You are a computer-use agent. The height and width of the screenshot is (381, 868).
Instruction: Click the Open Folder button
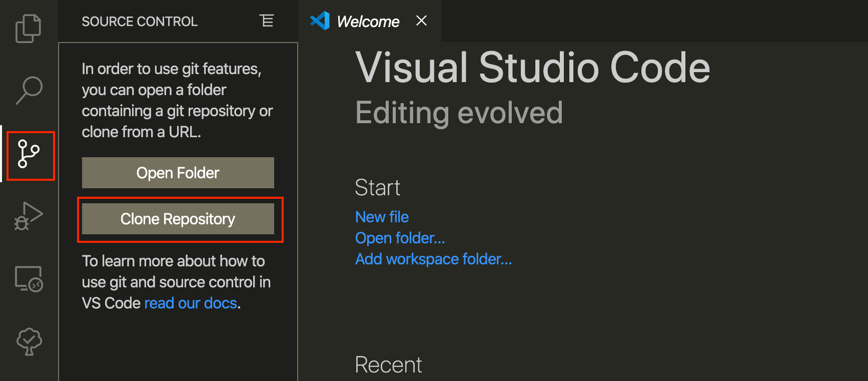[178, 173]
